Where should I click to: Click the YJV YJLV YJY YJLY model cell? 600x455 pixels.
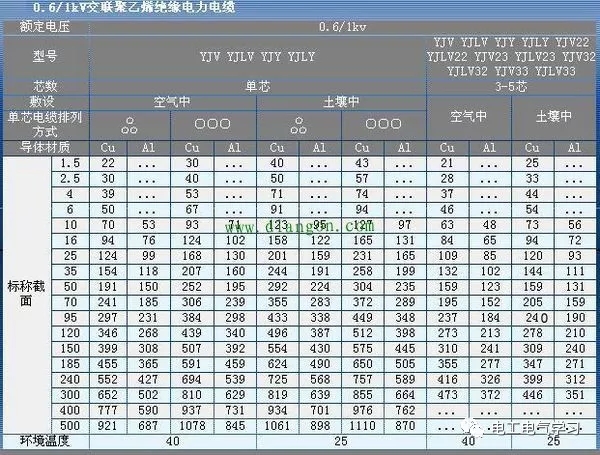[x=258, y=56]
